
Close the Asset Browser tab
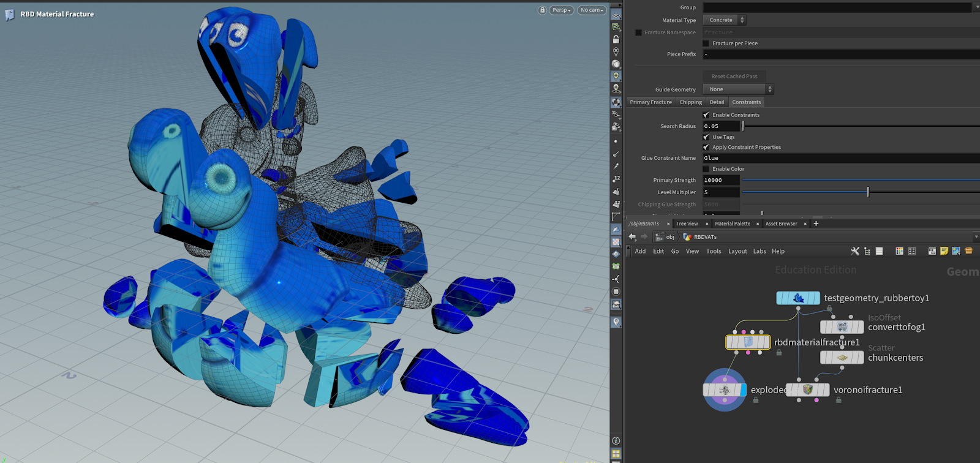805,224
